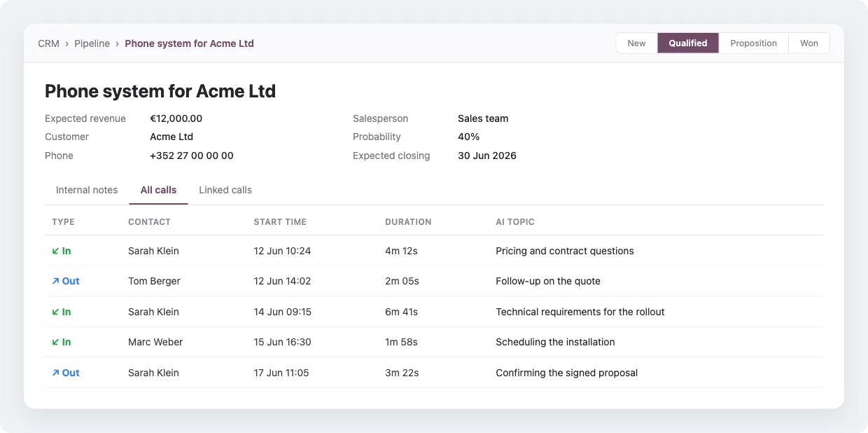868x433 pixels.
Task: Click outgoing arrow icon in 17 Jun 11:05 row
Action: click(55, 373)
